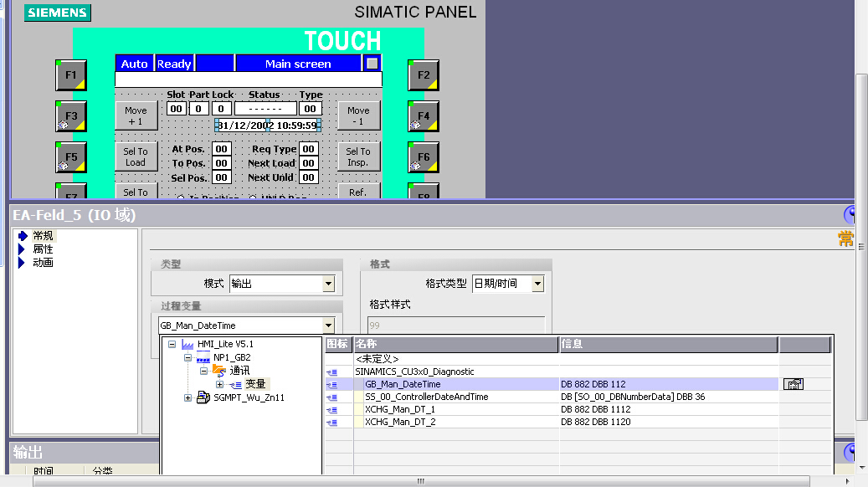Open the 格式类型 format type dropdown

537,284
